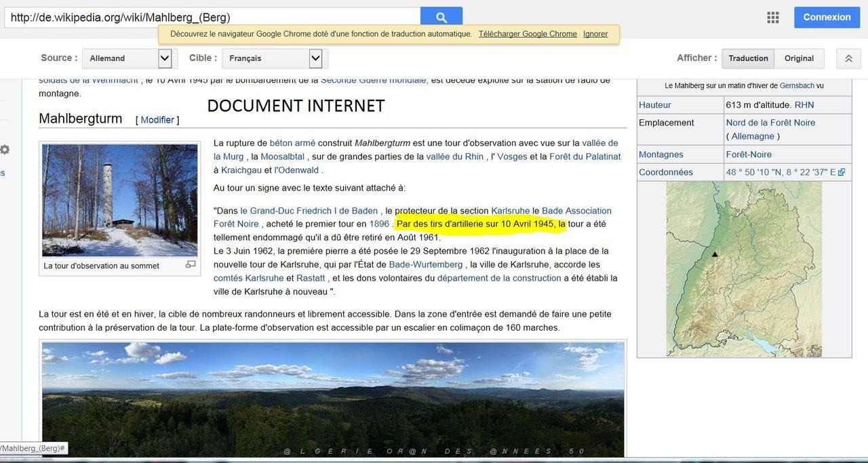Follow the Rastatt link
The height and width of the screenshot is (463, 868).
tap(311, 278)
